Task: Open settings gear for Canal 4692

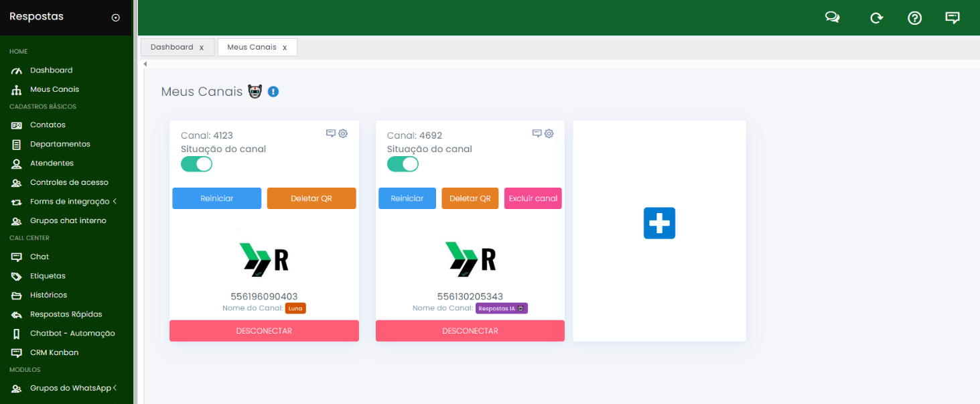Action: tap(549, 133)
